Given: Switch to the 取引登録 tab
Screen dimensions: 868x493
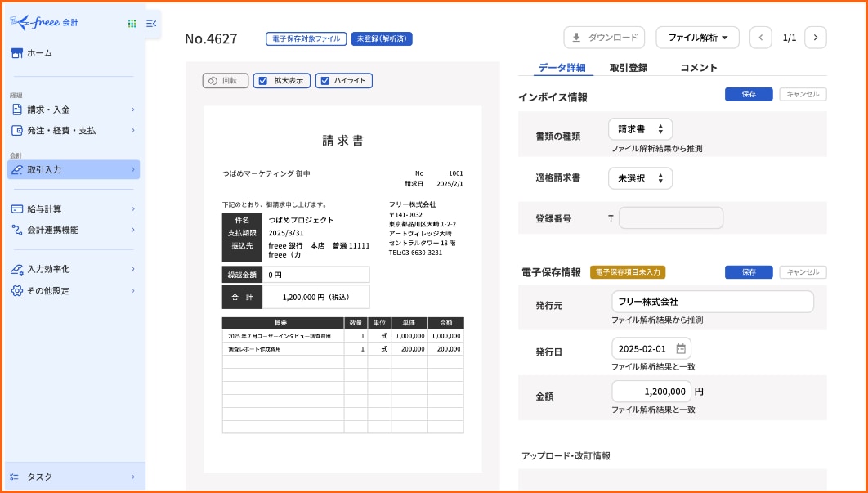Looking at the screenshot, I should click(x=629, y=68).
